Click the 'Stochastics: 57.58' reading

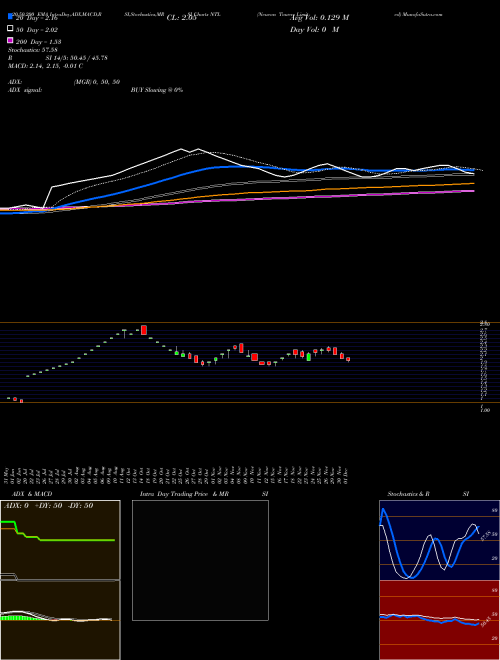pos(32,50)
